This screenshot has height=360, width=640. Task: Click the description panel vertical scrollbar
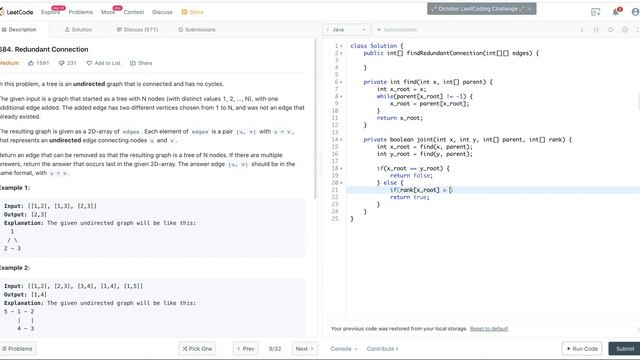point(315,118)
